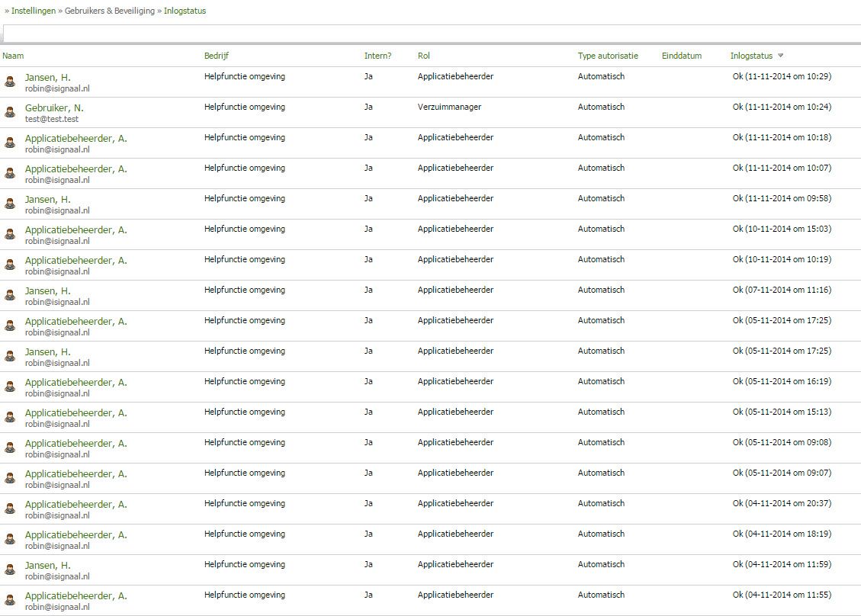Click the empty input bar below breadcrumb
Screen dimensions: 861x616
click(431, 34)
